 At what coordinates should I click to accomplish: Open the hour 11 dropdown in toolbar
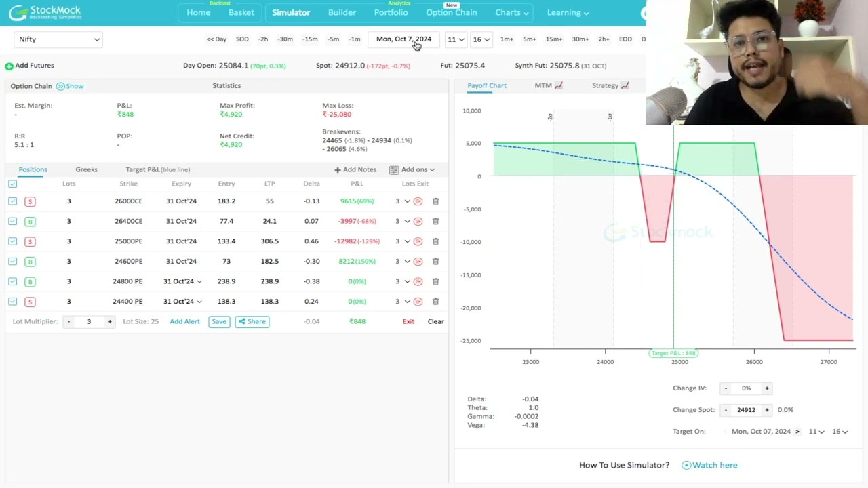(456, 39)
